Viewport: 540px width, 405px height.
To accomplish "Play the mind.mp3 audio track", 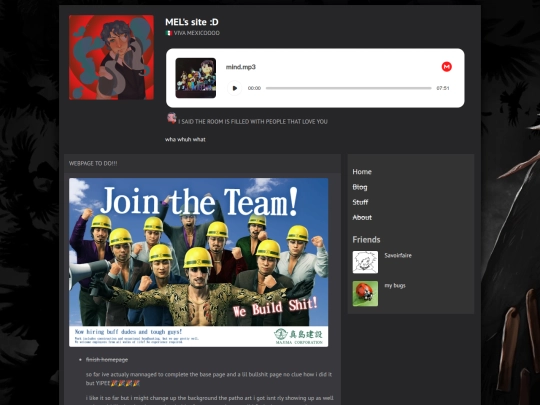I will pyautogui.click(x=235, y=88).
